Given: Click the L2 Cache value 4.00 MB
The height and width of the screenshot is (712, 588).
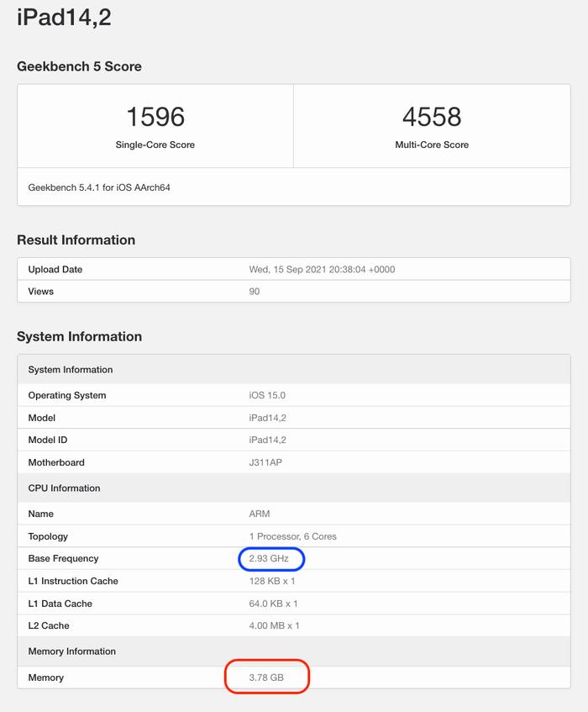Looking at the screenshot, I should (274, 625).
